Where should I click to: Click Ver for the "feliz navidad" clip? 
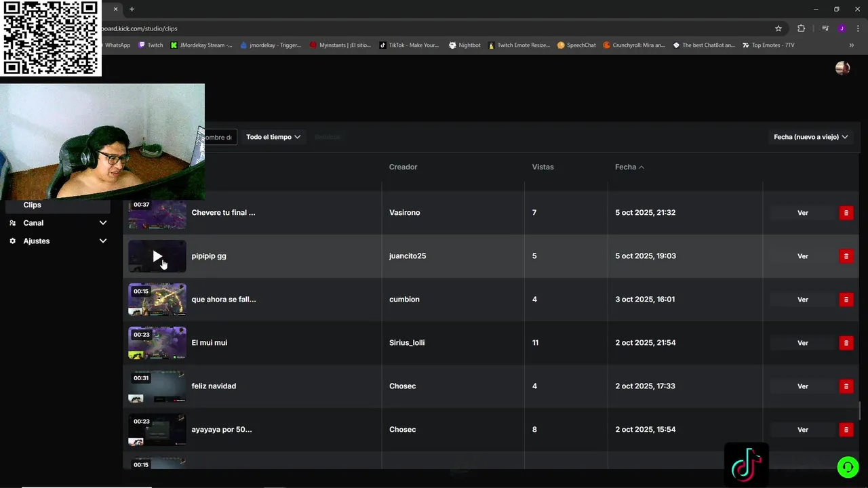pyautogui.click(x=802, y=386)
